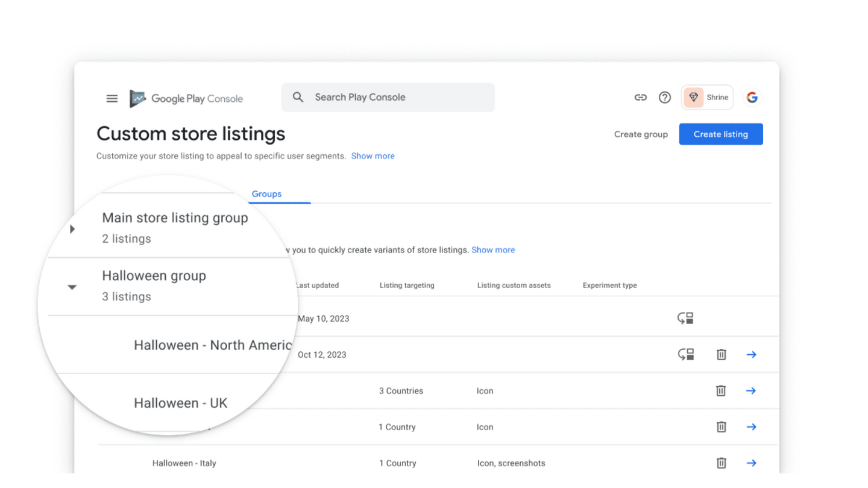Delete the 3 Countries listing
This screenshot has height=488, width=868.
click(721, 391)
